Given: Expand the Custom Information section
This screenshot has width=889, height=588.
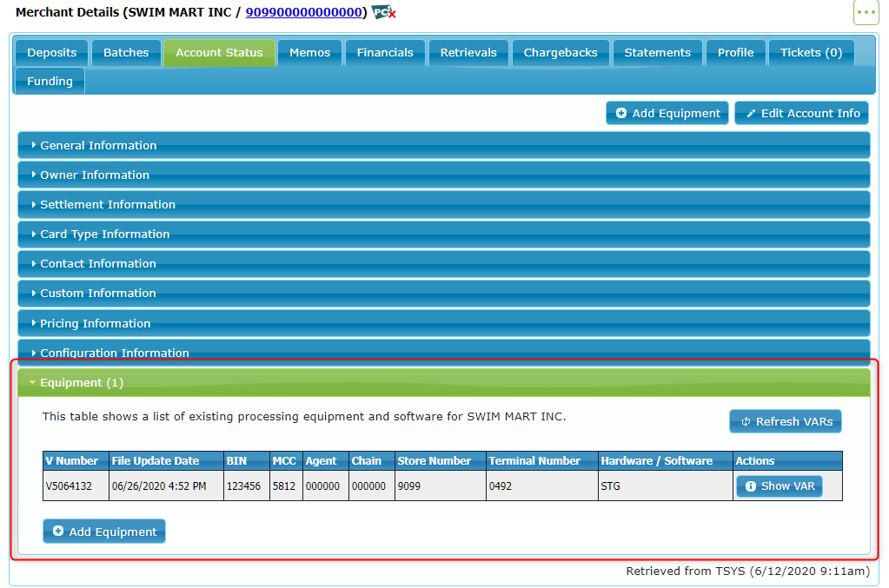Looking at the screenshot, I should click(444, 293).
